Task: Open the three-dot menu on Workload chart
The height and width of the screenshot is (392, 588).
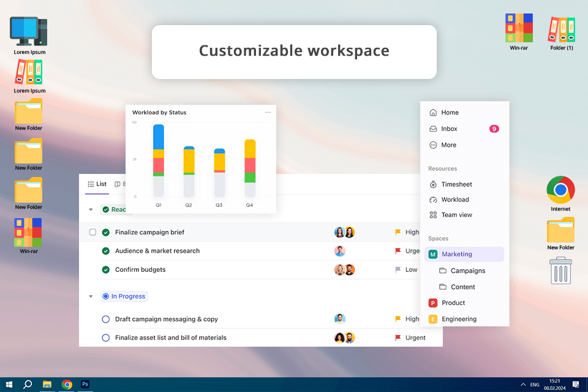Action: click(268, 112)
